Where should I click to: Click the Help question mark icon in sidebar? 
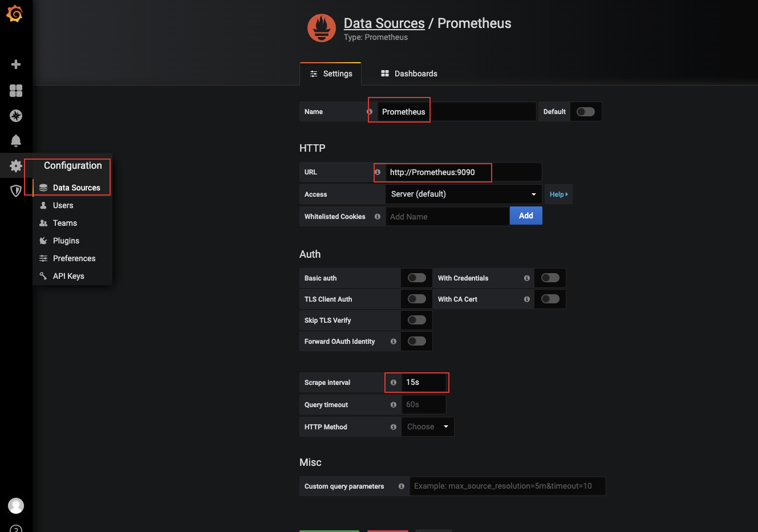click(16, 529)
